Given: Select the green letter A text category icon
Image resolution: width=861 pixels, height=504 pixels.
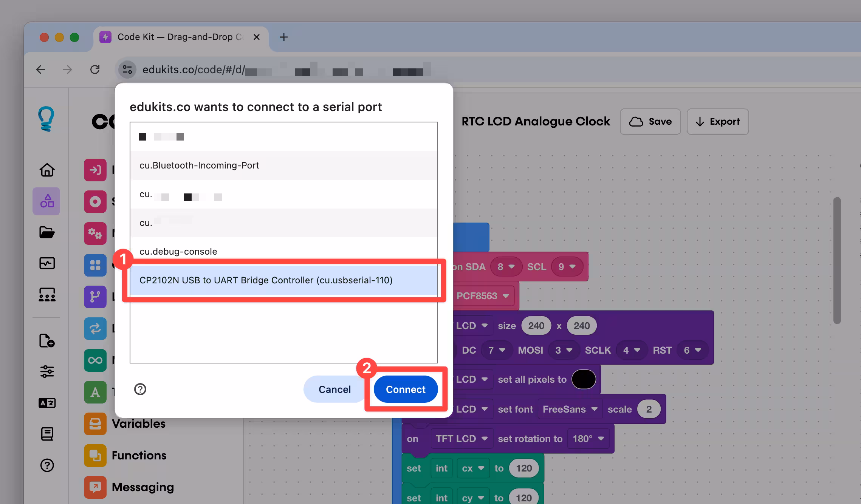Looking at the screenshot, I should click(x=95, y=392).
